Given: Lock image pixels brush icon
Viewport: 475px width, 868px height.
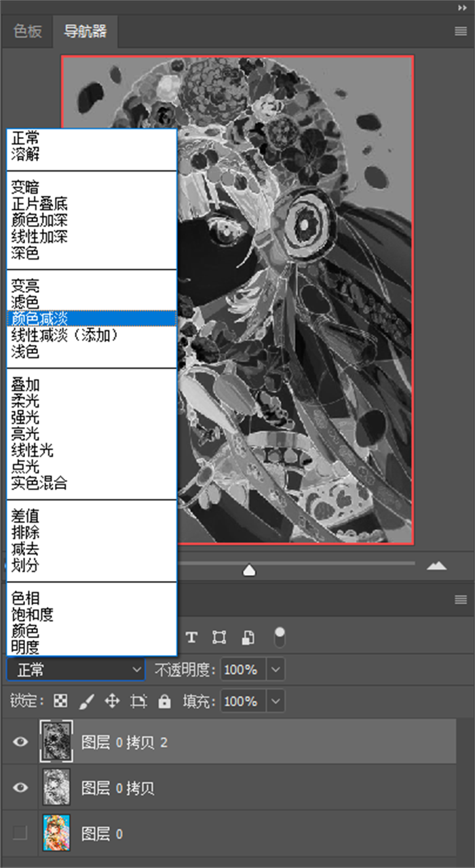Looking at the screenshot, I should coord(86,701).
